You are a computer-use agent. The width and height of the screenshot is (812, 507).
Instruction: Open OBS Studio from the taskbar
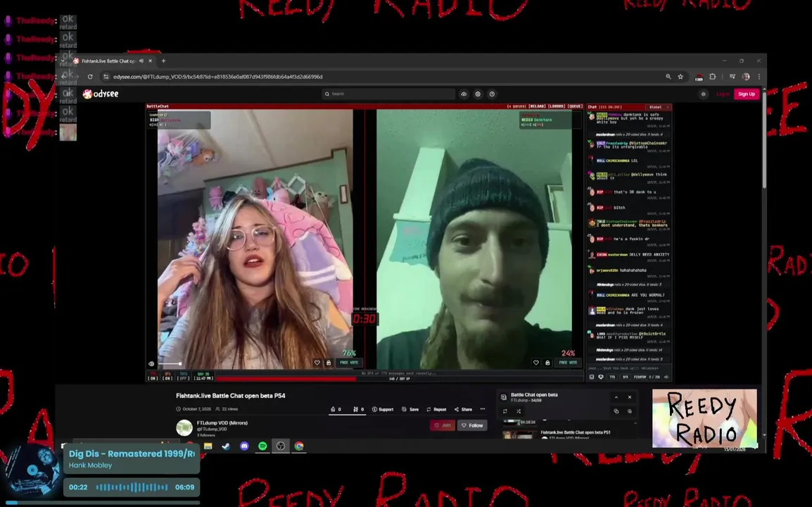281,446
